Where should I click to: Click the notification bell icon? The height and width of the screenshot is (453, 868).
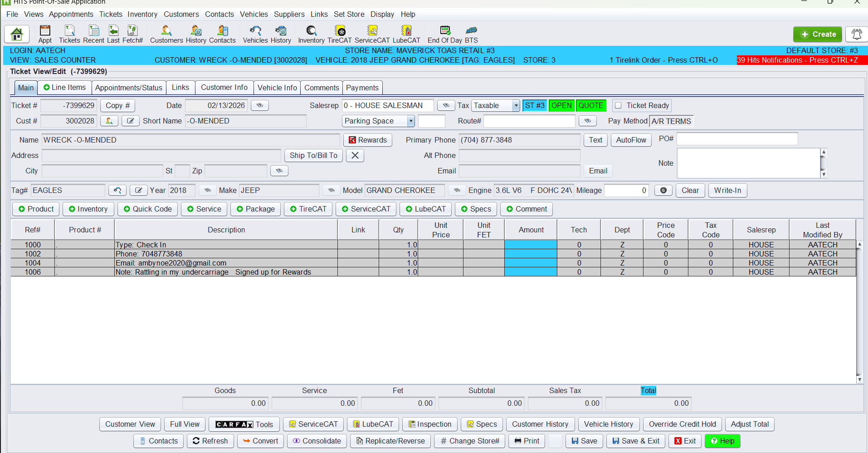(x=856, y=34)
